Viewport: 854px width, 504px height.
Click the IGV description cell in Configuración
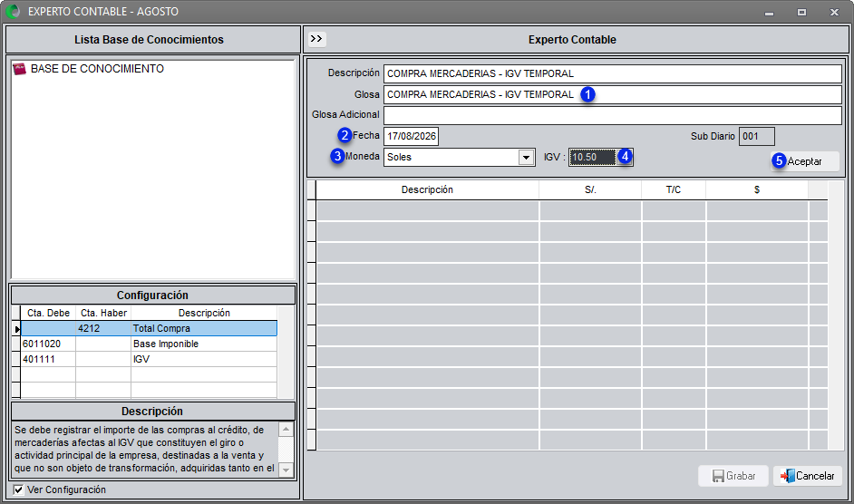click(x=204, y=359)
